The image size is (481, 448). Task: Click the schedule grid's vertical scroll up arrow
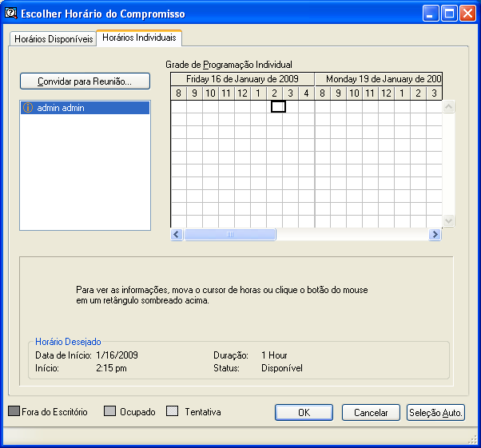449,107
